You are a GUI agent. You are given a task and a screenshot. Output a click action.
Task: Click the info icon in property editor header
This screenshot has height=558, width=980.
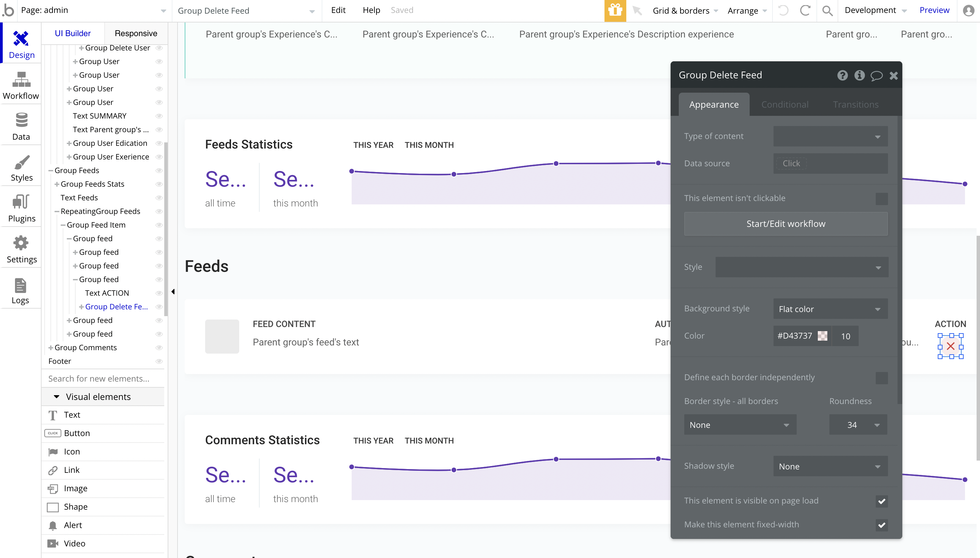tap(859, 76)
